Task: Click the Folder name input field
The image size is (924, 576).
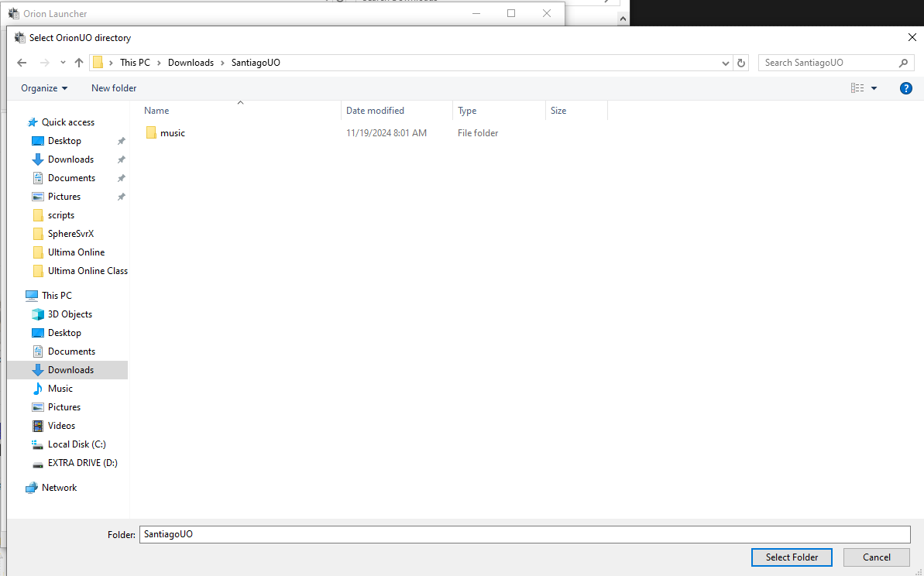Action: 524,534
